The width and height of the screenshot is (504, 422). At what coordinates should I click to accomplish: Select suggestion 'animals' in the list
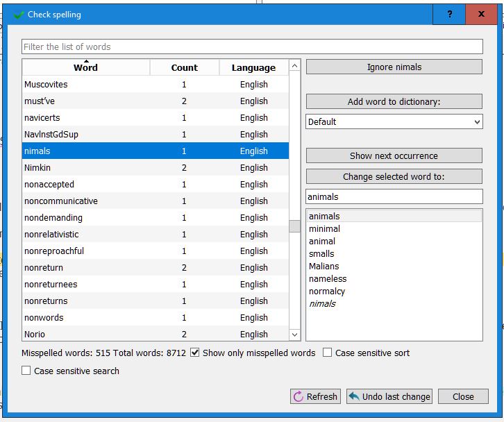(x=394, y=217)
